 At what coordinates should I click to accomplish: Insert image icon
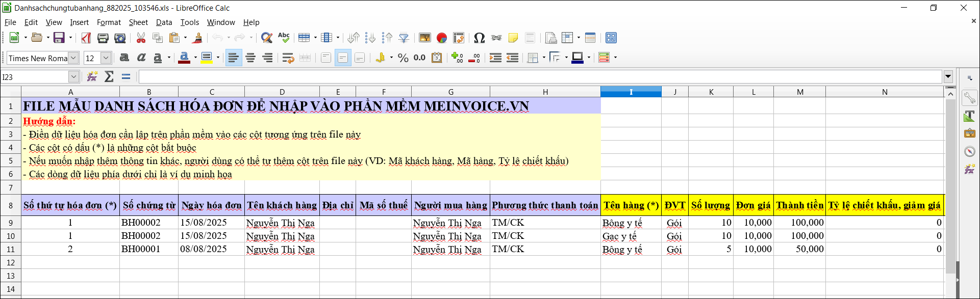pos(424,38)
